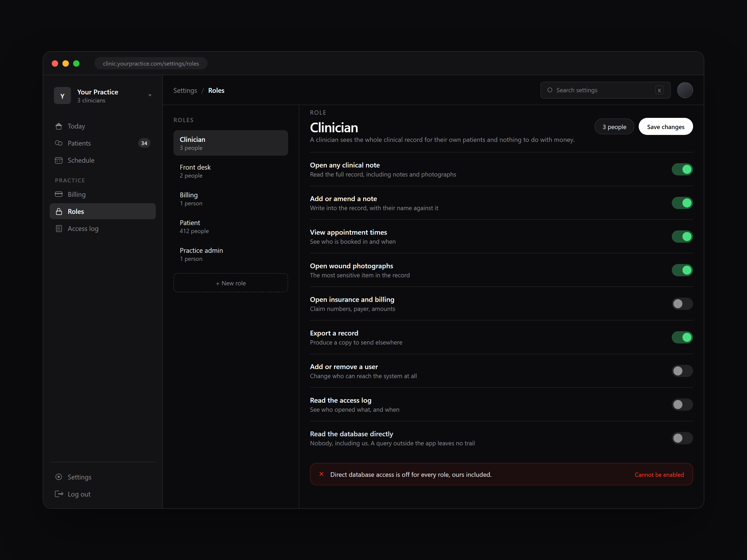Select Roles in the sidebar

pyautogui.click(x=103, y=211)
